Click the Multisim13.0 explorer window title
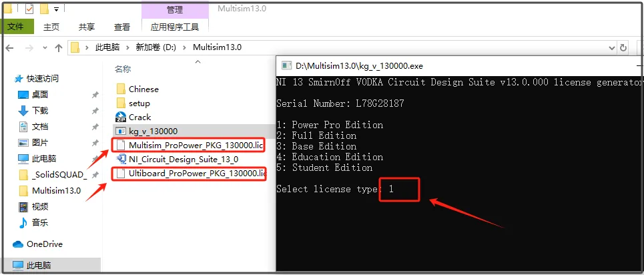This screenshot has height=275, width=644. [x=242, y=9]
